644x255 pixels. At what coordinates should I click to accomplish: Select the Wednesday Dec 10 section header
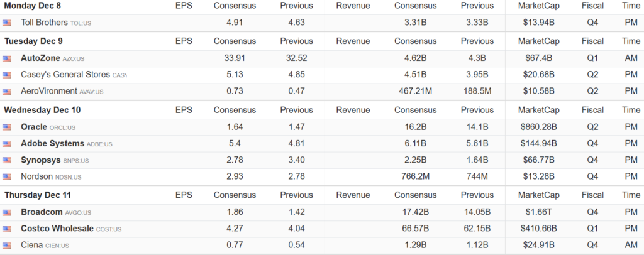[42, 110]
